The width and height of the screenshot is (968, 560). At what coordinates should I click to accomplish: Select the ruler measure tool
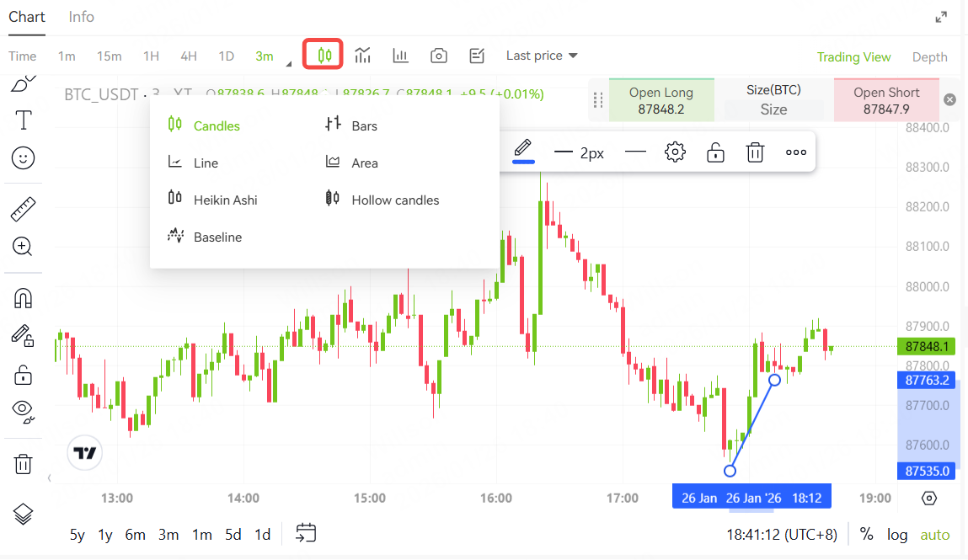tap(23, 209)
